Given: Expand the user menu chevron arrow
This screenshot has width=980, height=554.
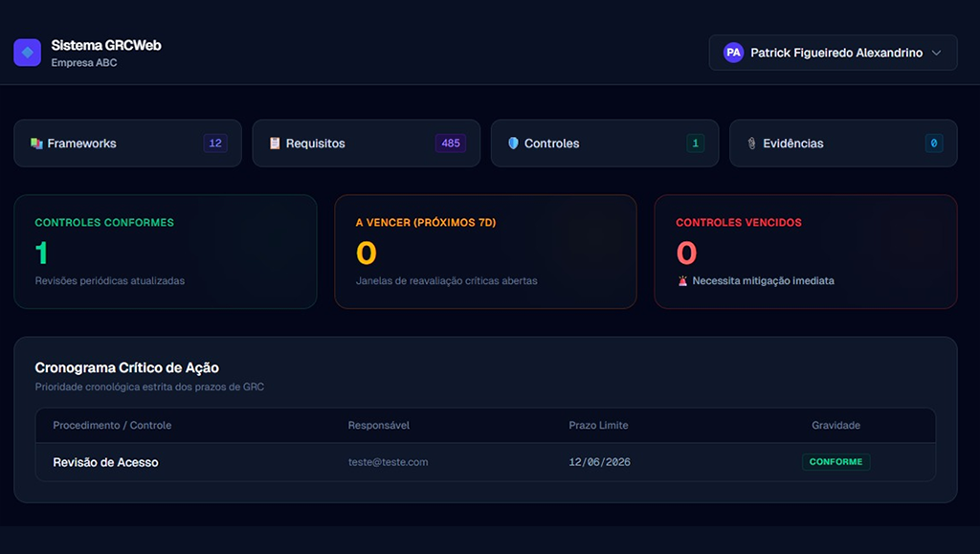Looking at the screenshot, I should [x=936, y=53].
